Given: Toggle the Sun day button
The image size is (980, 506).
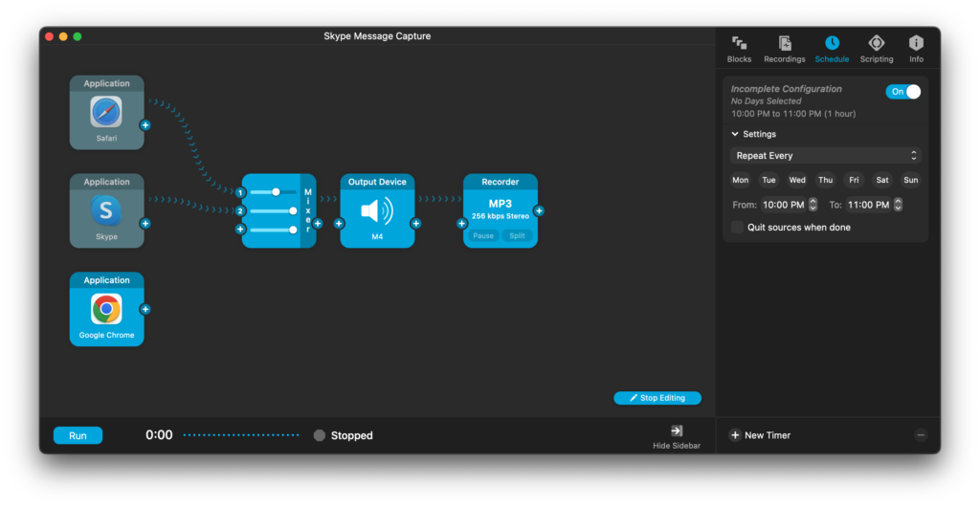Looking at the screenshot, I should click(x=911, y=180).
